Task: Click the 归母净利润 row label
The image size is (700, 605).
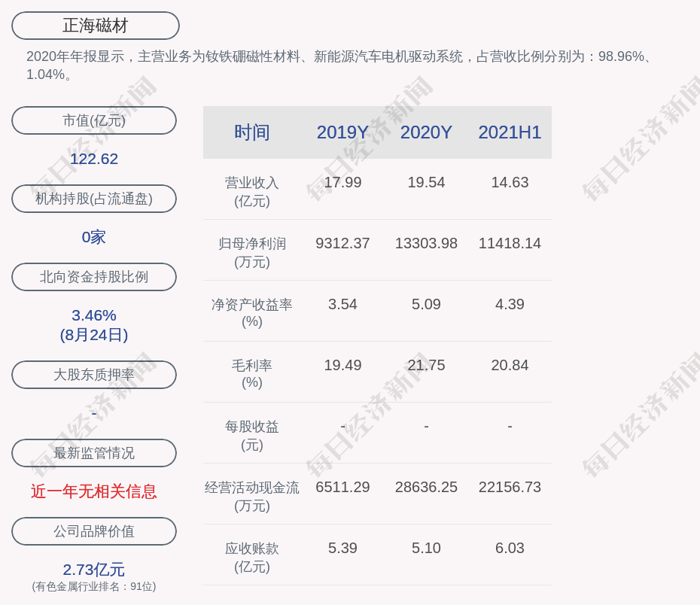Action: (251, 242)
